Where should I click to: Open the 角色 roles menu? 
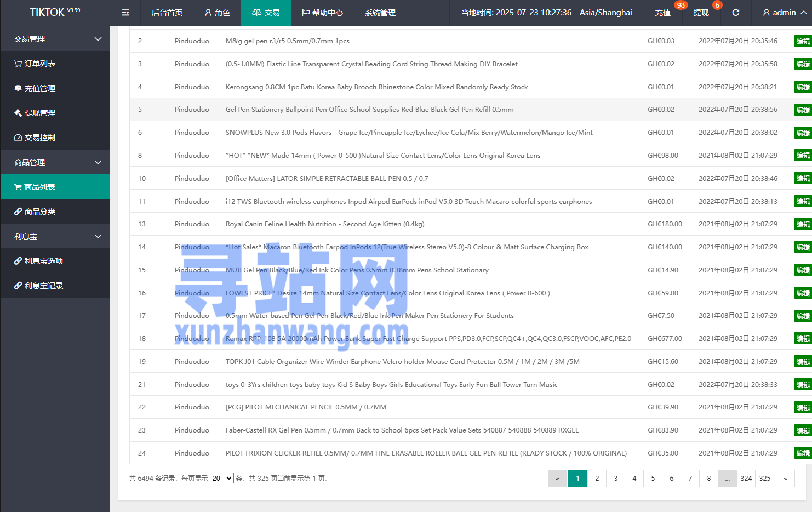click(217, 13)
